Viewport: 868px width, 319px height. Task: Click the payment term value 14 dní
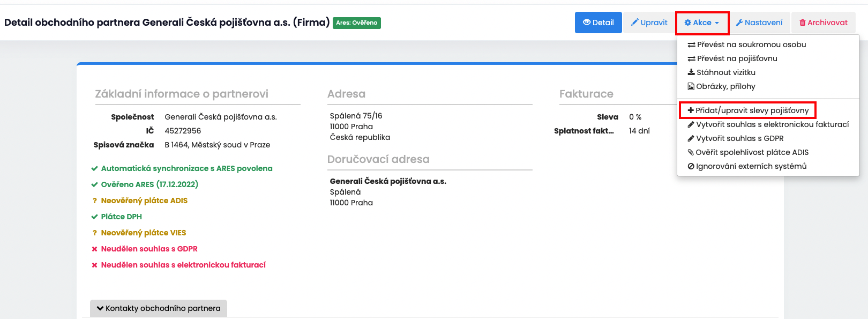[639, 131]
